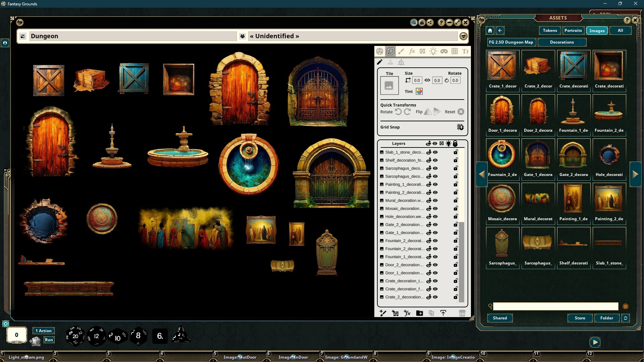Open the mask tool in the map toolbar
Viewport: 644px width, 362px height.
tap(444, 51)
